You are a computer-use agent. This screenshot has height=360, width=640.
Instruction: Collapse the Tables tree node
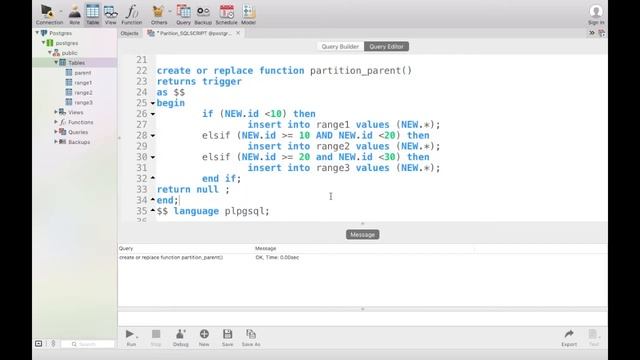tap(56, 62)
